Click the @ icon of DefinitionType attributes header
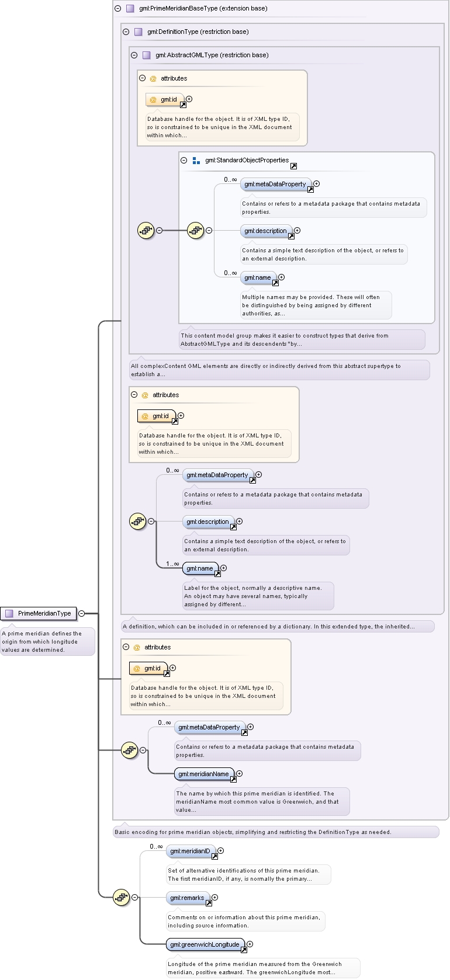The width and height of the screenshot is (450, 980). pos(145,395)
